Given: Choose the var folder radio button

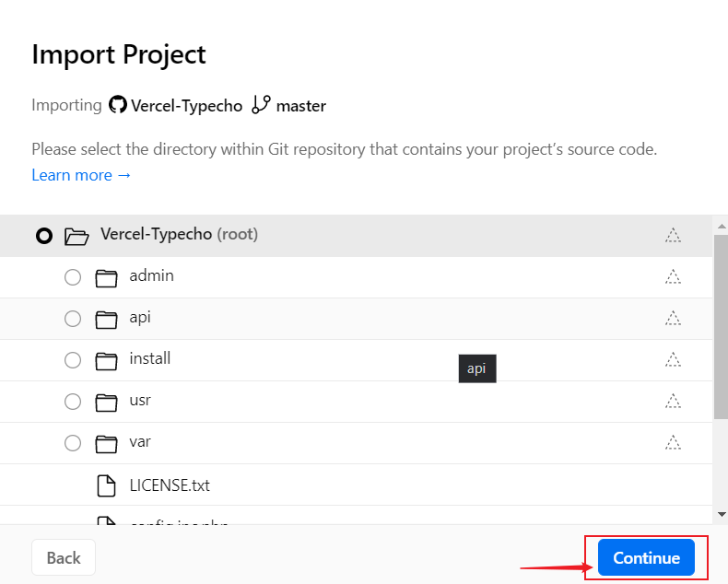Looking at the screenshot, I should pyautogui.click(x=73, y=443).
